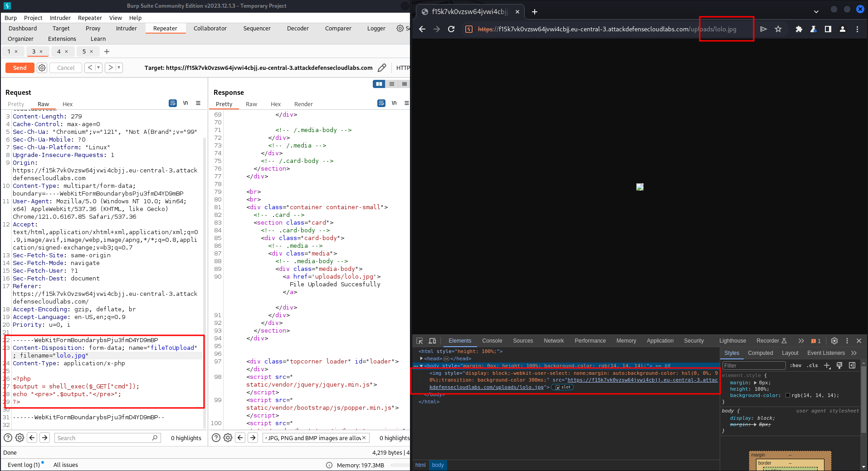The width and height of the screenshot is (868, 471).
Task: Open browser Extensions puzzle icon
Action: point(799,29)
